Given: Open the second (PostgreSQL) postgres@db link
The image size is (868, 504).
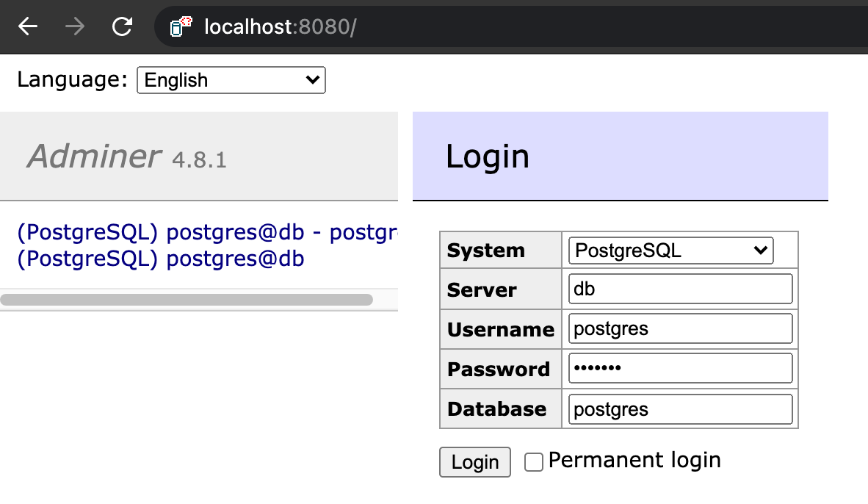Looking at the screenshot, I should coord(161,259).
